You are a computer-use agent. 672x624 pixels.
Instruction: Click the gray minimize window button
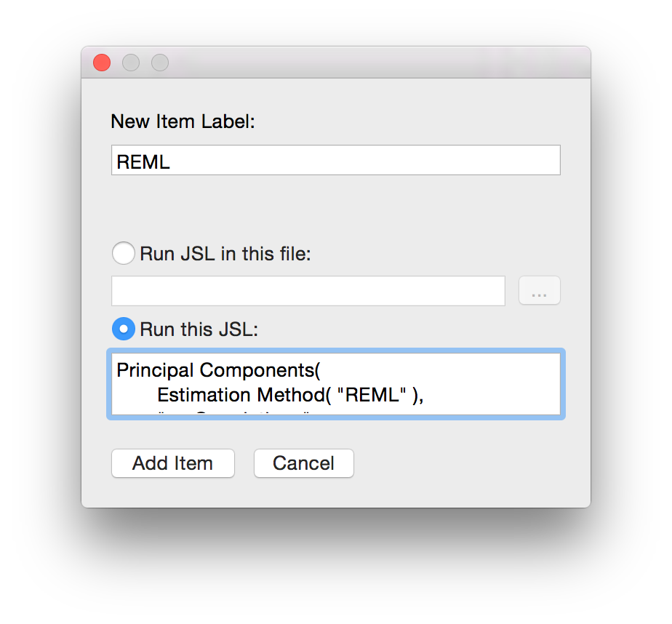tap(131, 63)
